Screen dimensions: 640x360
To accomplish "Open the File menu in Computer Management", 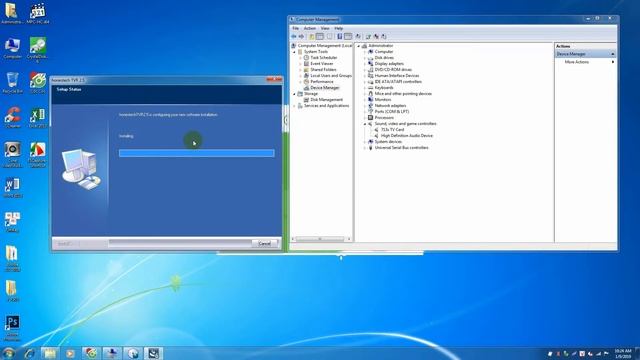I will tap(296, 29).
